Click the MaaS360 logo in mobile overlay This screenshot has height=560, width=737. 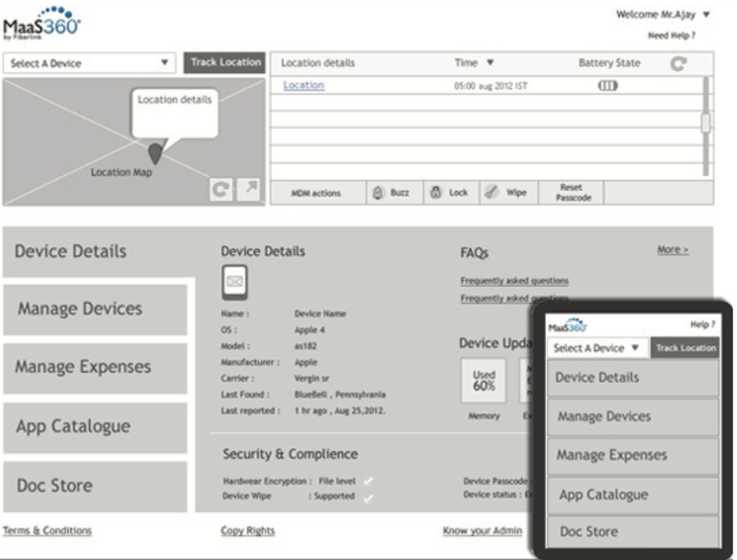click(x=568, y=325)
